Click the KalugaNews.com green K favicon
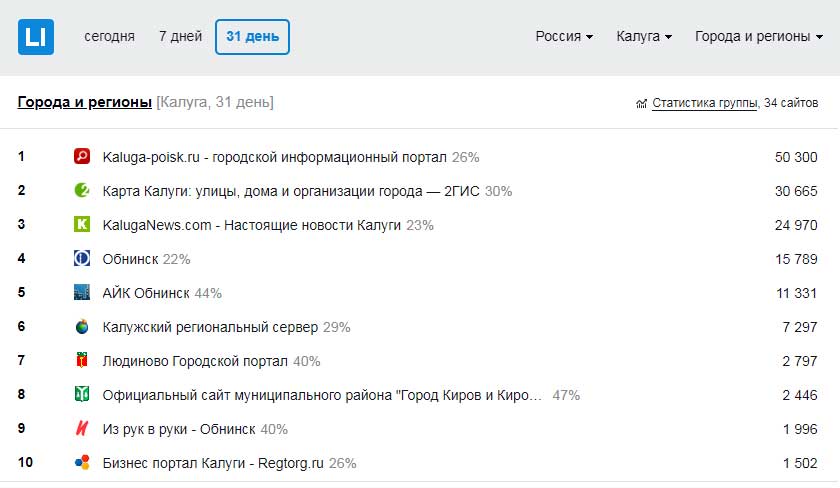Viewport: 840px width, 488px height. click(x=82, y=225)
